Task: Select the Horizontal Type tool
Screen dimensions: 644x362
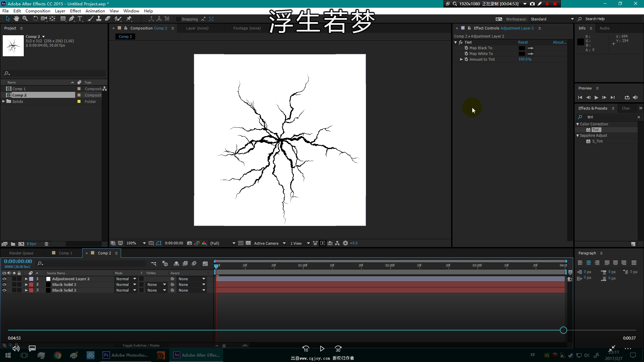Action: coord(80,19)
